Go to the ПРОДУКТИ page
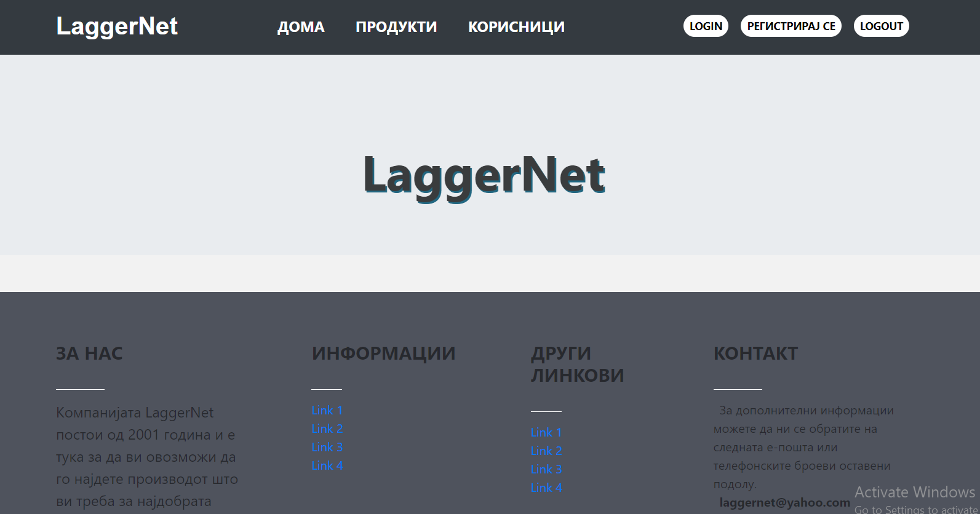The width and height of the screenshot is (980, 514). click(396, 27)
